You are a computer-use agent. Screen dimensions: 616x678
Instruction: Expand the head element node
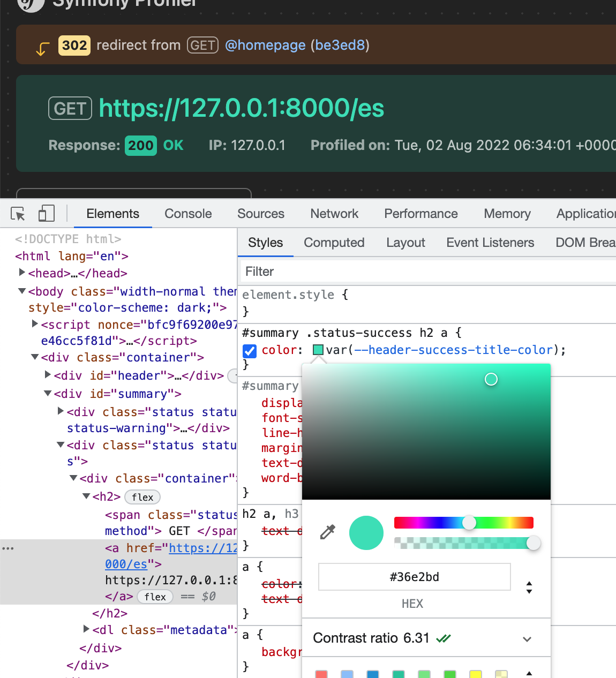pos(22,273)
